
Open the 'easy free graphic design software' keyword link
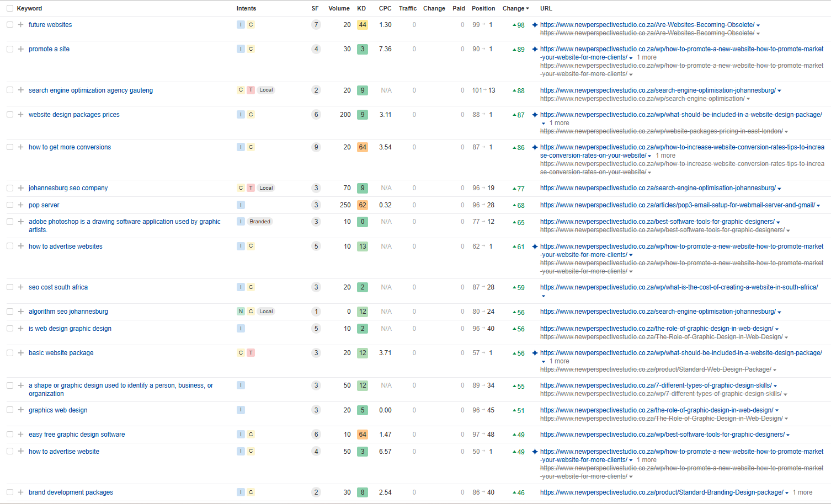(77, 435)
